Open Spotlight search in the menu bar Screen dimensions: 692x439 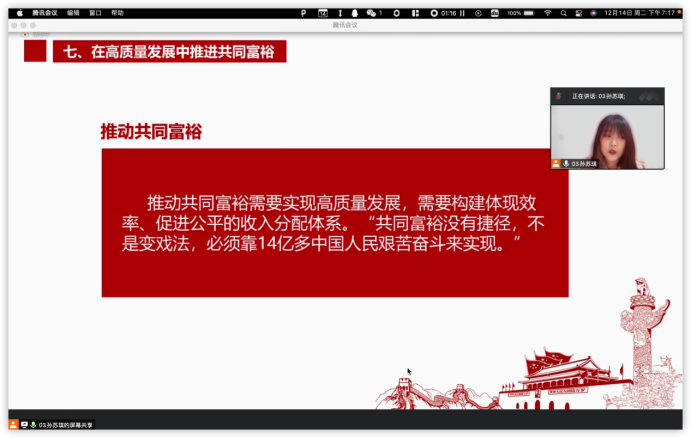tap(564, 13)
